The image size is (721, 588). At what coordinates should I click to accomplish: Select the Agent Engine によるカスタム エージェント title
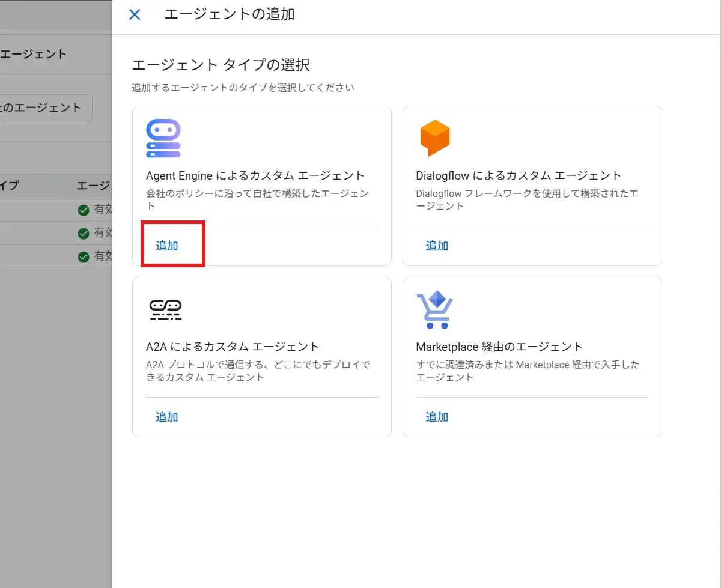click(x=255, y=175)
